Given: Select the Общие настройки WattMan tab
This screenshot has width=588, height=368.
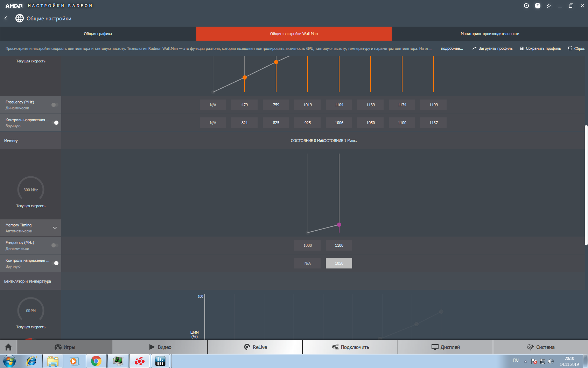Looking at the screenshot, I should click(294, 34).
